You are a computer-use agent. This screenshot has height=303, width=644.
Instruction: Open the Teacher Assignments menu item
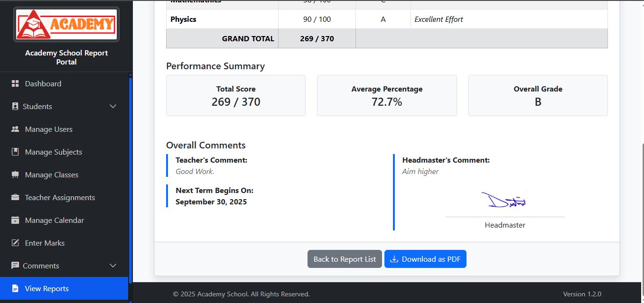click(60, 197)
